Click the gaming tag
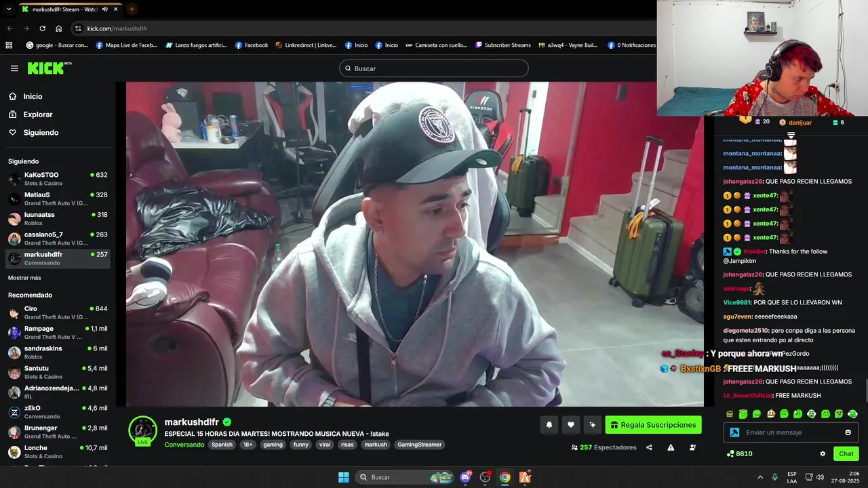 point(273,445)
